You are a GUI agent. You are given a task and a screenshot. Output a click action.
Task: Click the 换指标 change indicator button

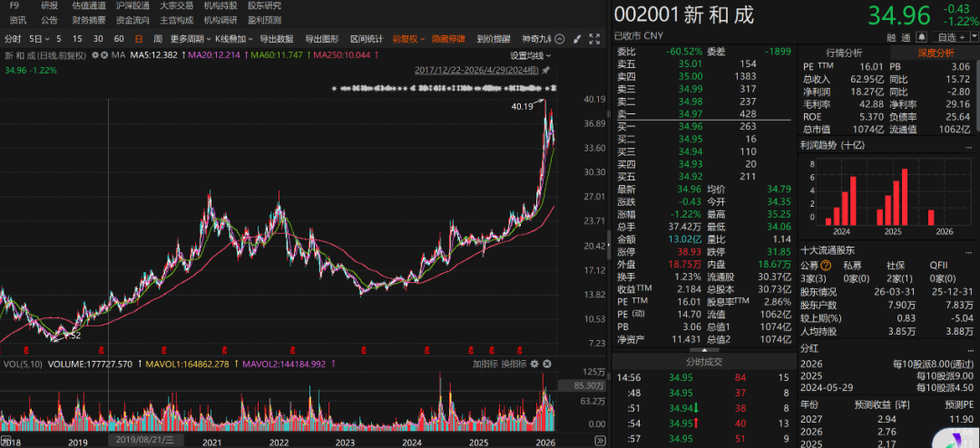coord(514,364)
